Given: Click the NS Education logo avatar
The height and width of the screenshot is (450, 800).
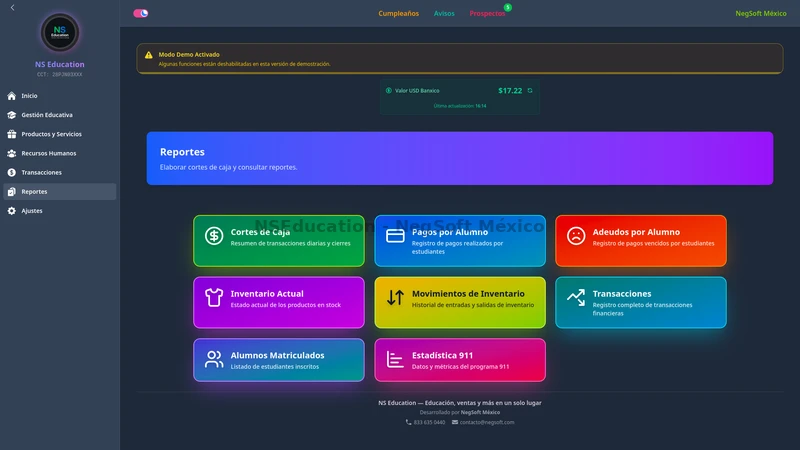Looking at the screenshot, I should (60, 33).
